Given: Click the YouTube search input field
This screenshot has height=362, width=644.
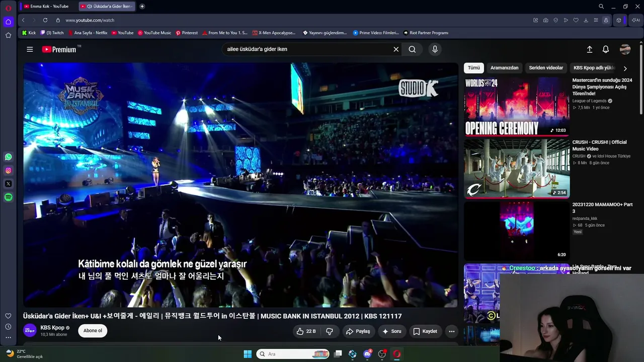Looking at the screenshot, I should coord(307,49).
